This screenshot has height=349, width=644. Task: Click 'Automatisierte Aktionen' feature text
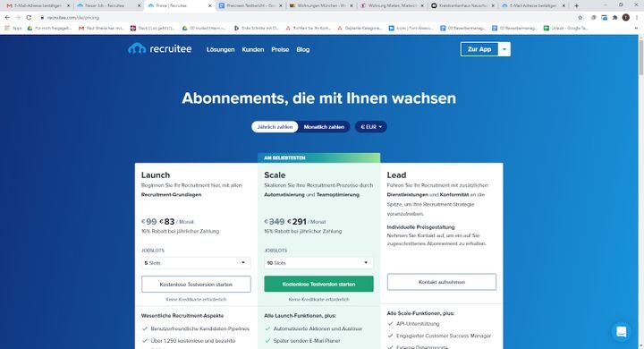pos(318,328)
